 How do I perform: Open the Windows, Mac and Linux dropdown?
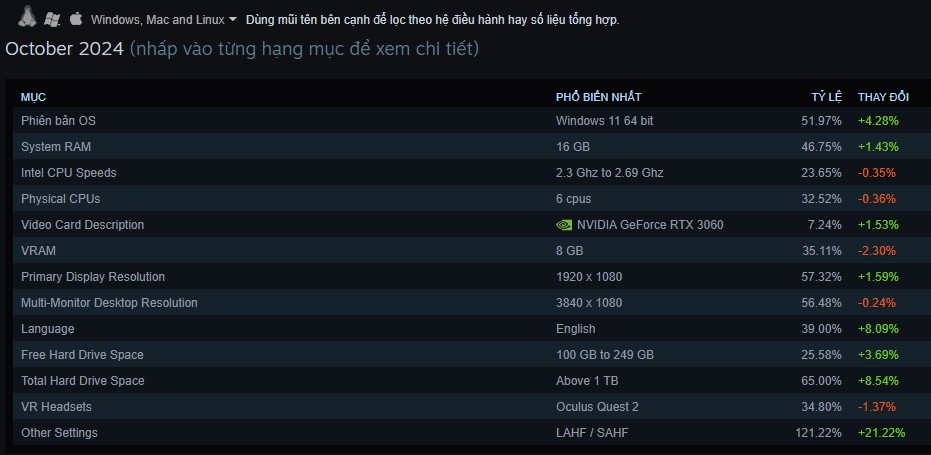click(x=164, y=20)
